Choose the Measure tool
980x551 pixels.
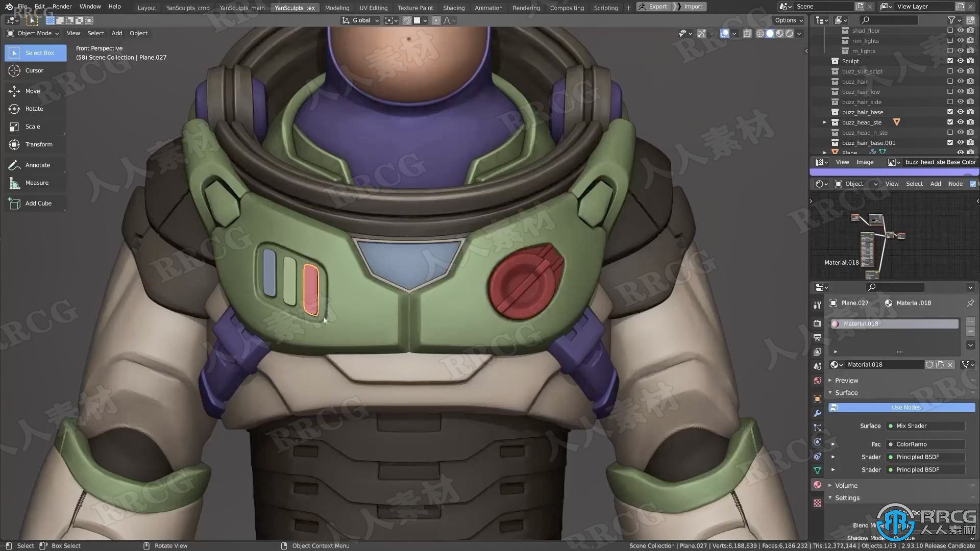coord(35,183)
